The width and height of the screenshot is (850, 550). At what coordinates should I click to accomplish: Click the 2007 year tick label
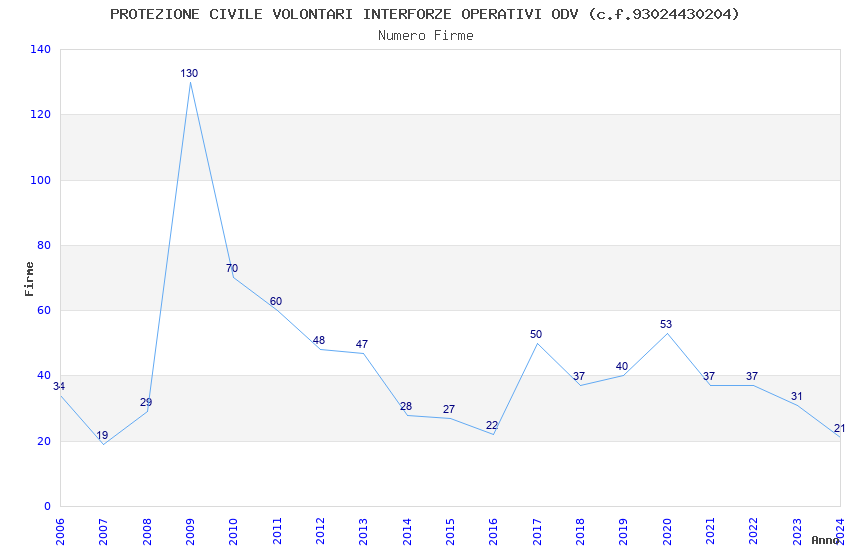point(103,531)
